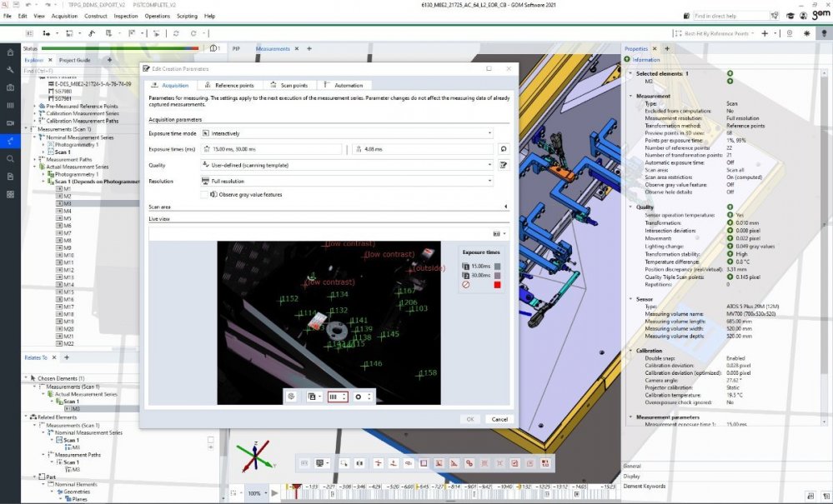Image resolution: width=833 pixels, height=504 pixels.
Task: Click the angle measure icon in 3D toolbar
Action: coord(454,463)
